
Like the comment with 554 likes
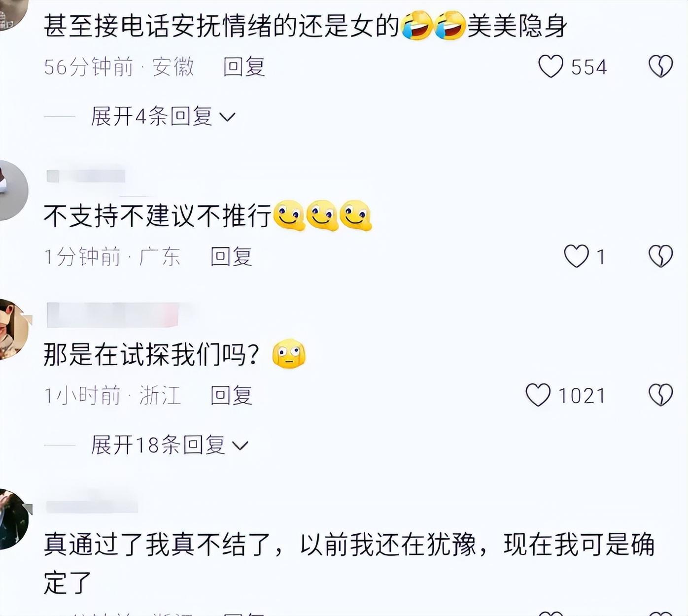click(x=550, y=67)
